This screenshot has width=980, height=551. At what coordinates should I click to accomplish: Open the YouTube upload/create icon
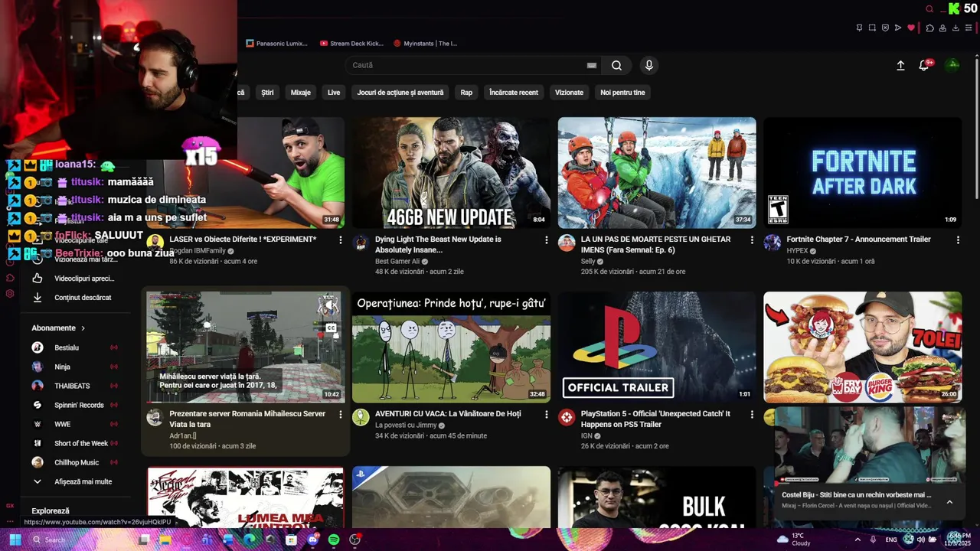[900, 66]
